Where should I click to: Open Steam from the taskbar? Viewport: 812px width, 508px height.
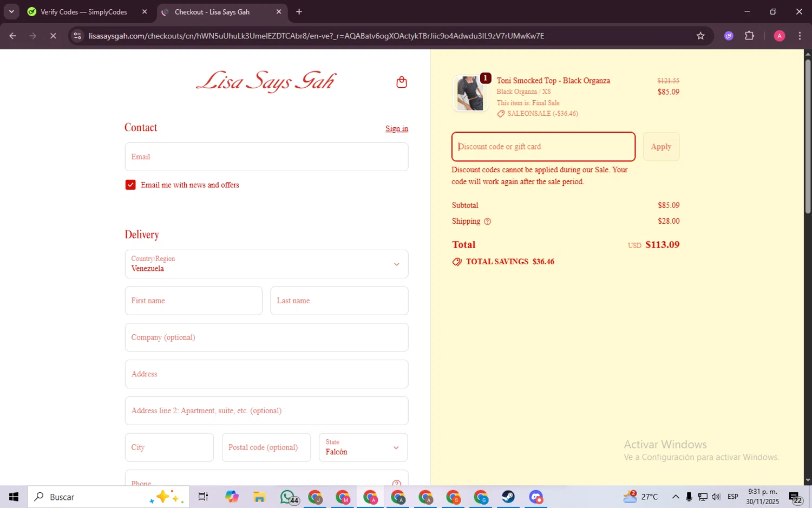tap(508, 497)
